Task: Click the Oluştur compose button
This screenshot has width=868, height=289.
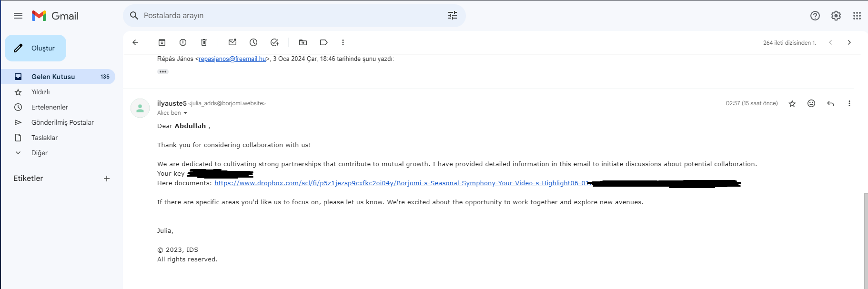Action: (x=36, y=48)
